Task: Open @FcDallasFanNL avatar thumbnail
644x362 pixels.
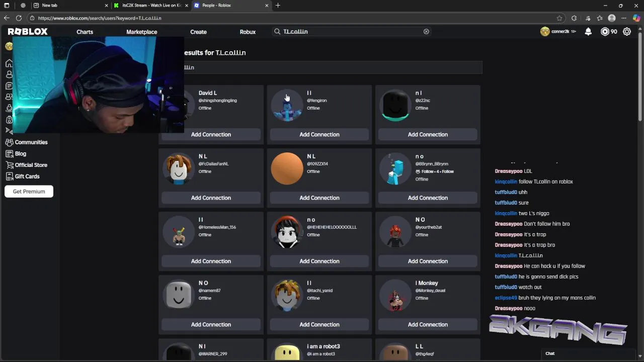Action: click(179, 169)
